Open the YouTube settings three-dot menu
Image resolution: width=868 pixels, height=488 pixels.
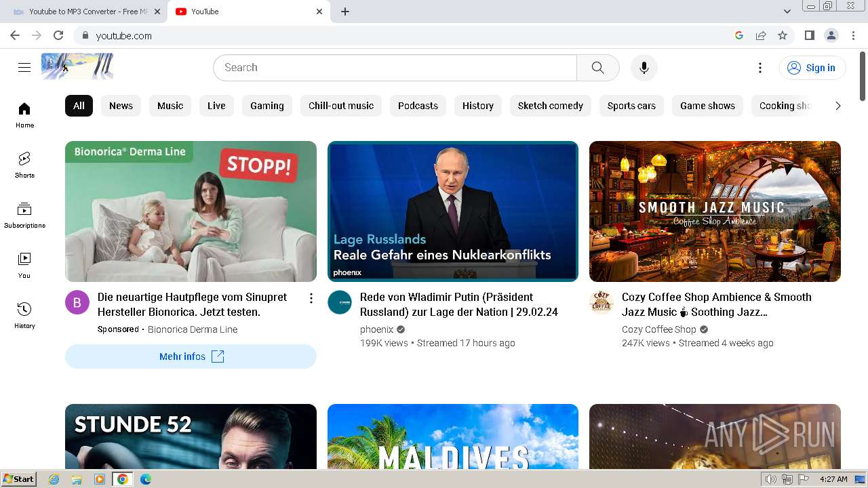click(760, 68)
